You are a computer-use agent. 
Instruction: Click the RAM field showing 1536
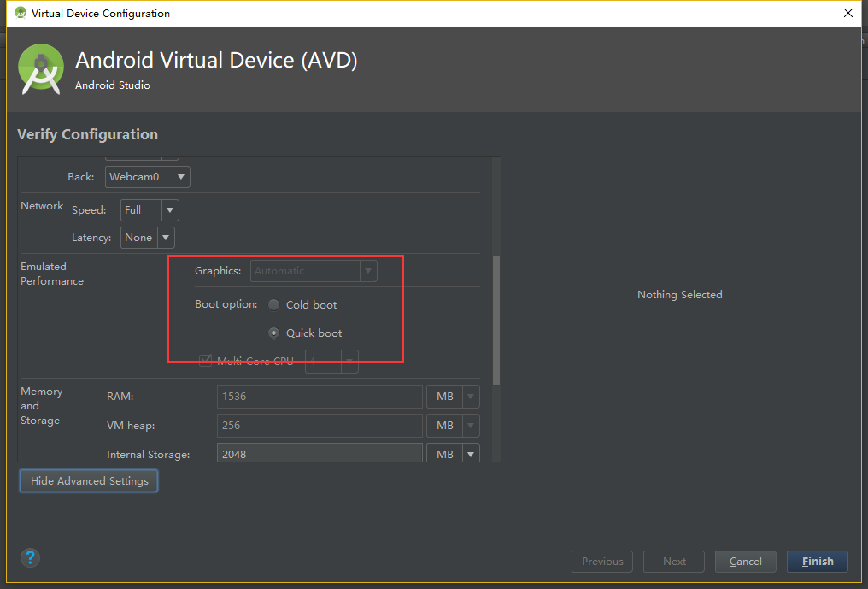point(320,397)
